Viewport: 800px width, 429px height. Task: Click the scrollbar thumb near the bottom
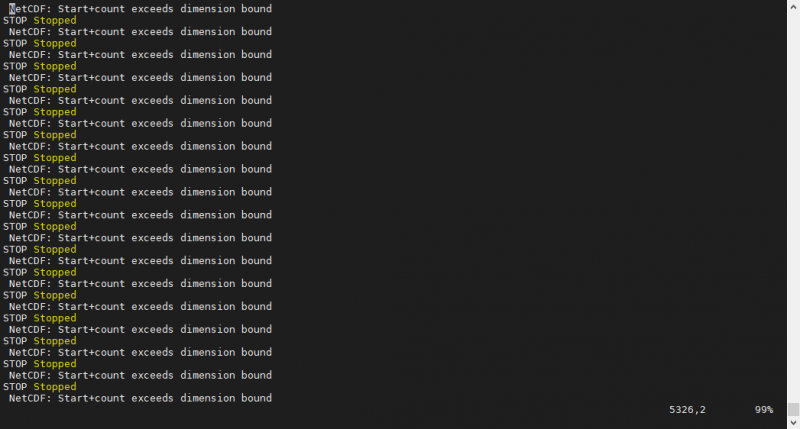pyautogui.click(x=793, y=410)
